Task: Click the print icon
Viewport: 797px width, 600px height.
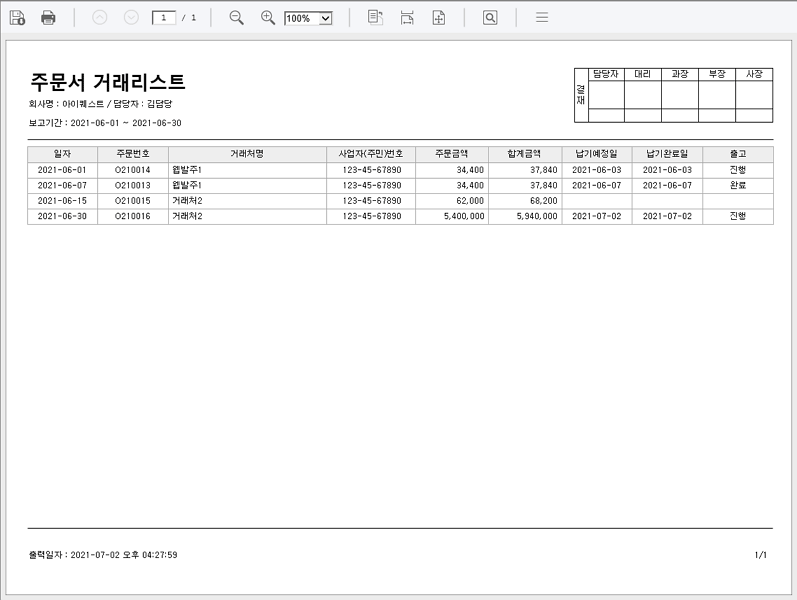Action: (48, 18)
